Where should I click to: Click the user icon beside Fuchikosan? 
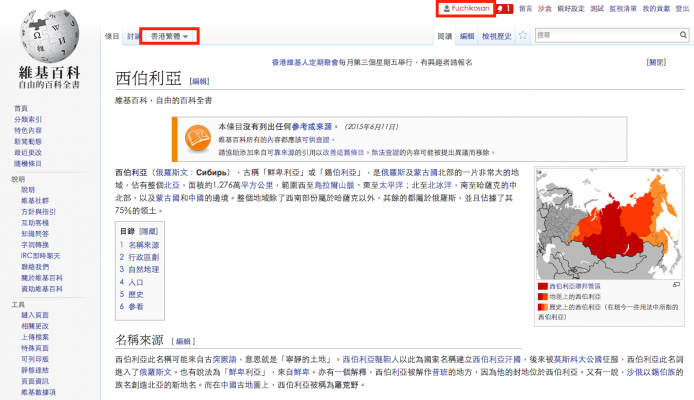[x=446, y=8]
